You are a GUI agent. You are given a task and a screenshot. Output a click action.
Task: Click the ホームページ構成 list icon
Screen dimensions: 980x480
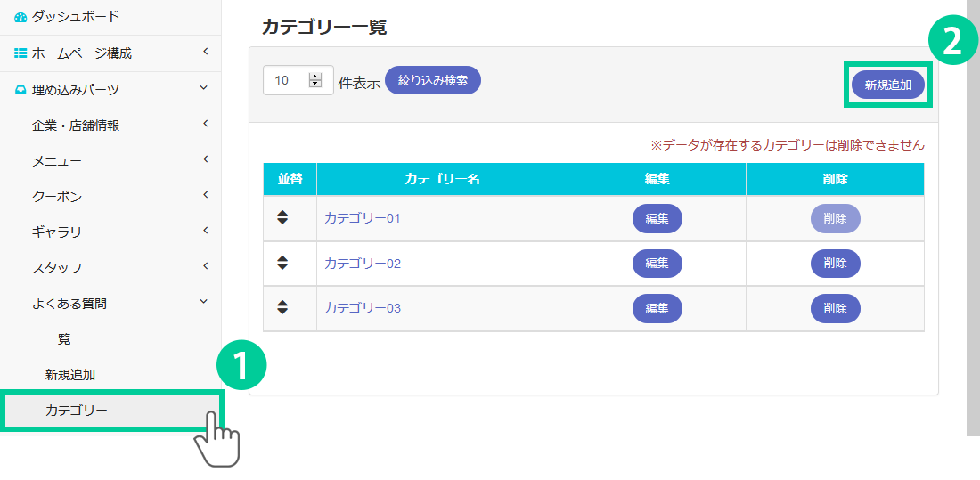(20, 53)
